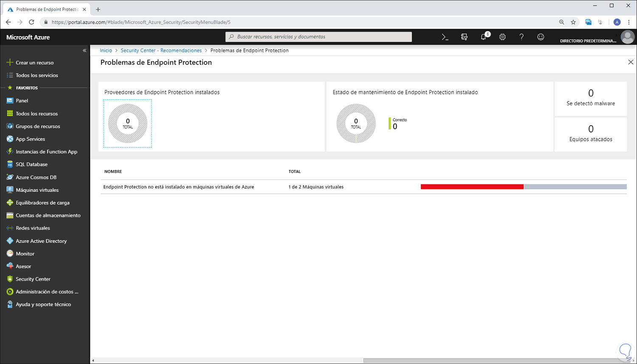Click the Administración de costos icon
The image size is (637, 364).
coord(10,292)
